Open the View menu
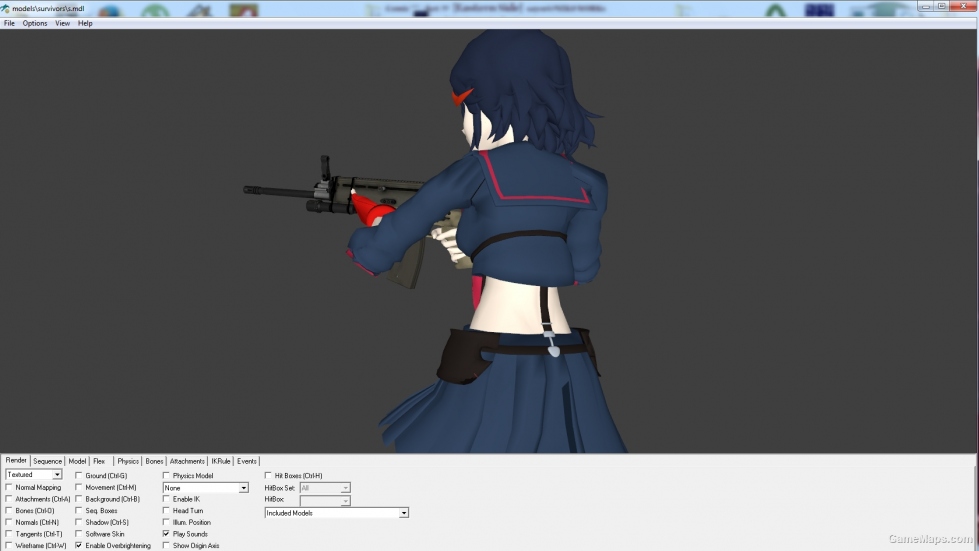 point(62,23)
